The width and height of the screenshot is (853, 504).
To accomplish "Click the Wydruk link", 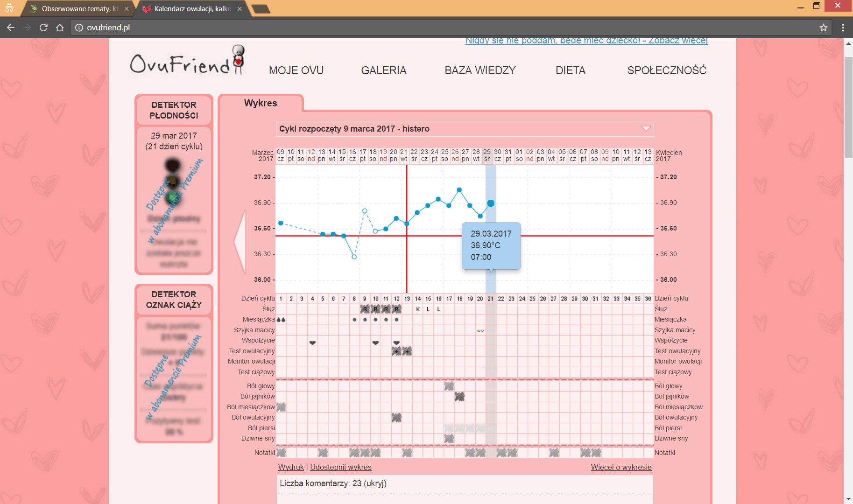I will tap(290, 467).
